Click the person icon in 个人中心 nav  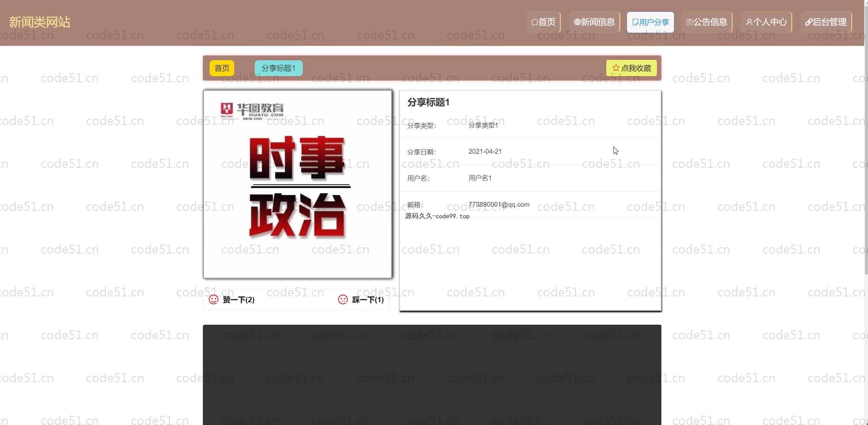point(749,22)
